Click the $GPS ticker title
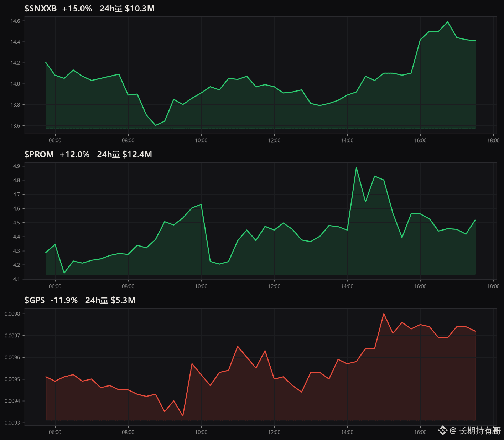 click(35, 300)
